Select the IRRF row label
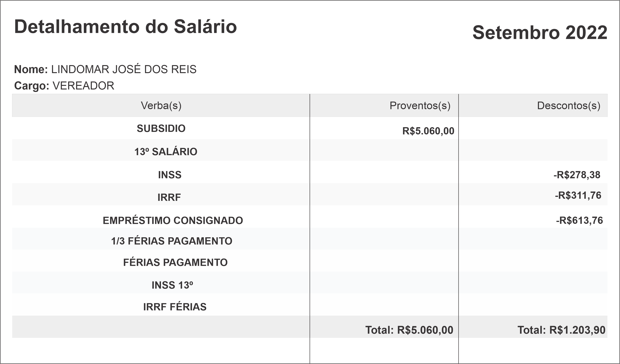The image size is (620, 364). [x=169, y=197]
